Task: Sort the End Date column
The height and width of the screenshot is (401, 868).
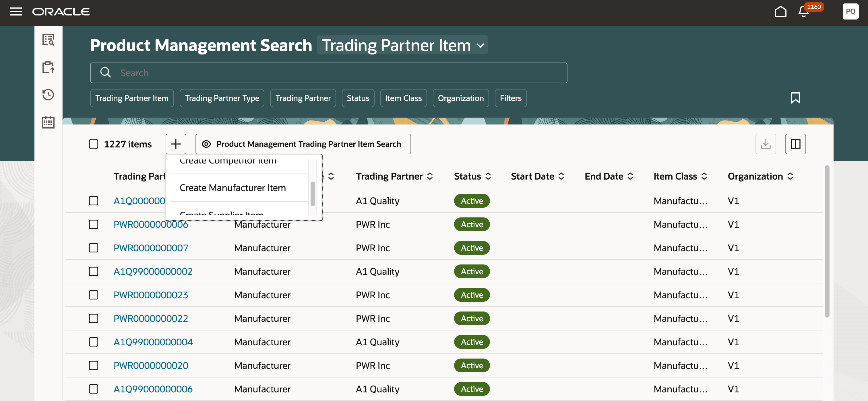Action: [631, 176]
